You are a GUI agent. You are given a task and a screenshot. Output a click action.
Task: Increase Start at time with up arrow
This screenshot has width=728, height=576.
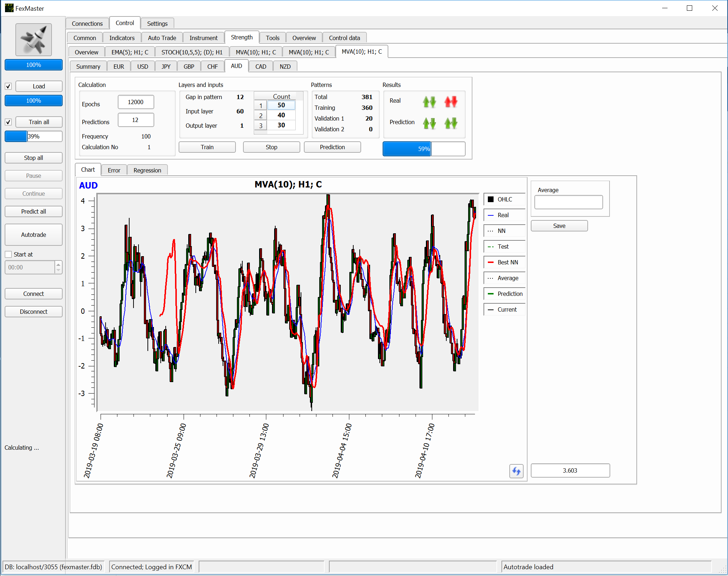(58, 264)
